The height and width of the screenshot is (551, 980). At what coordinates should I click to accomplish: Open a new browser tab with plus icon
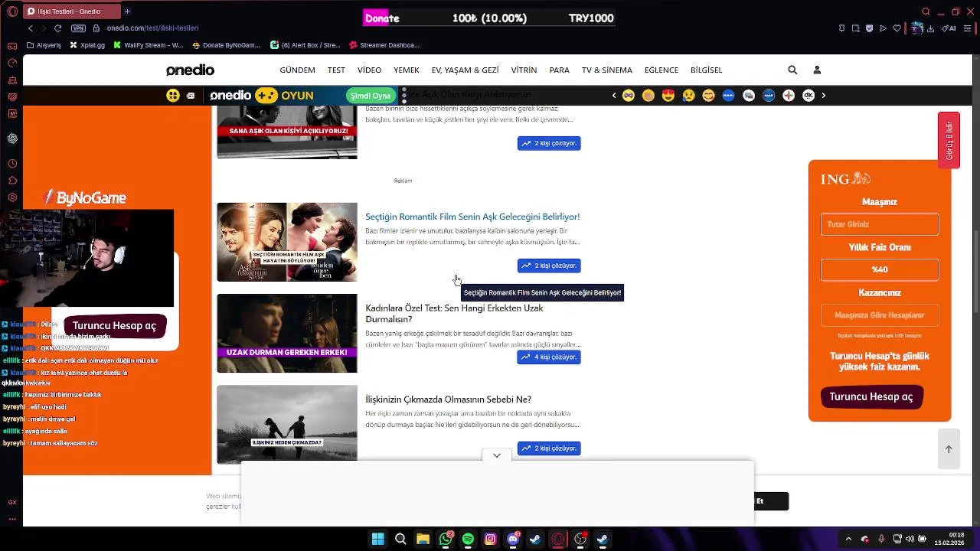[127, 11]
